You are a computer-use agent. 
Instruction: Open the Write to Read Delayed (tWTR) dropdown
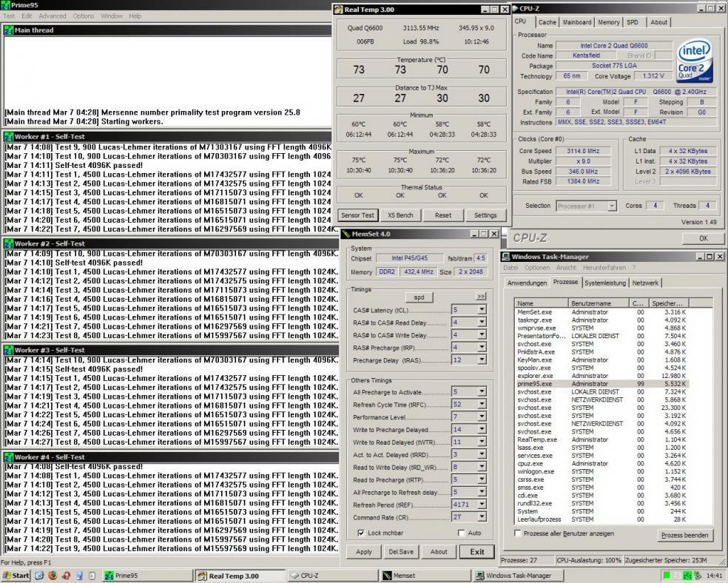[x=482, y=442]
